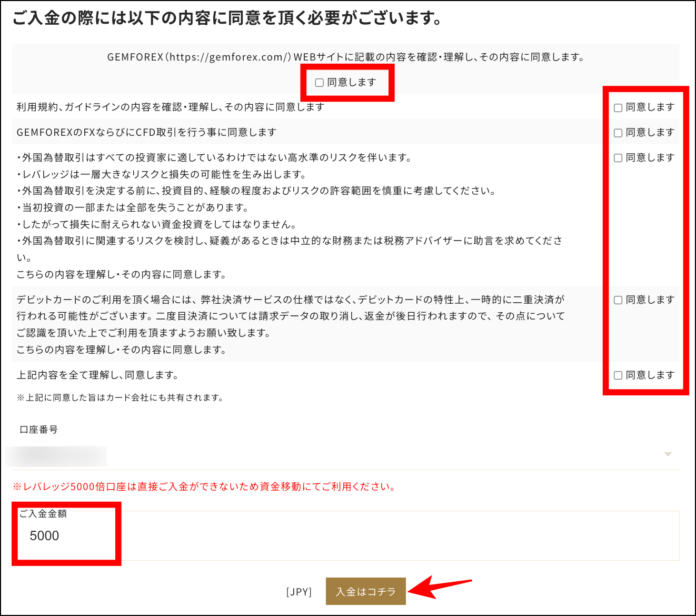Click the grey dropdown chevron beside the account field
This screenshot has width=696, height=616.
[669, 453]
